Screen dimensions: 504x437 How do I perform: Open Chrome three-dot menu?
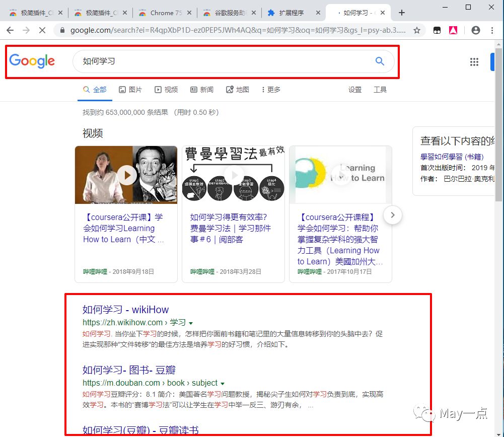pyautogui.click(x=492, y=30)
